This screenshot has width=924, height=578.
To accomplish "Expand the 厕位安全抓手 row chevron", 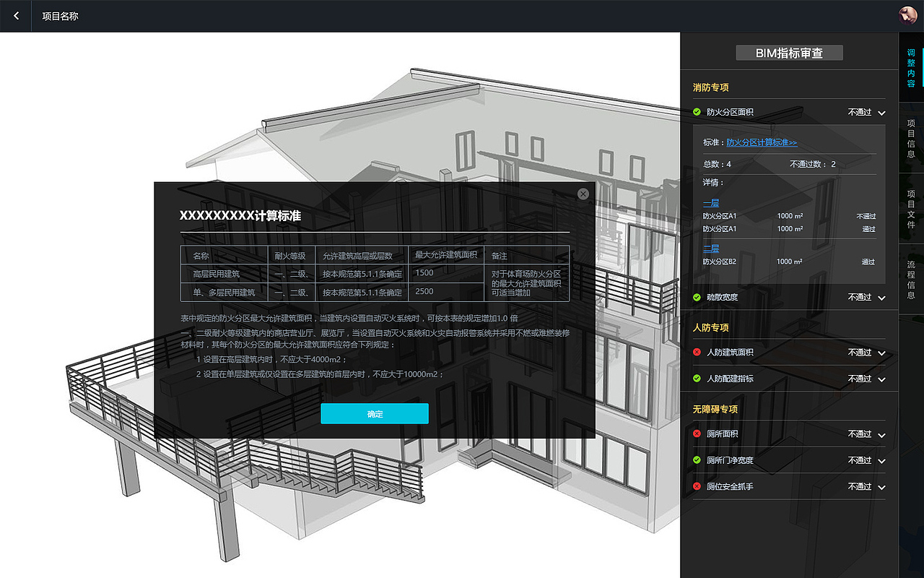I will pos(881,487).
